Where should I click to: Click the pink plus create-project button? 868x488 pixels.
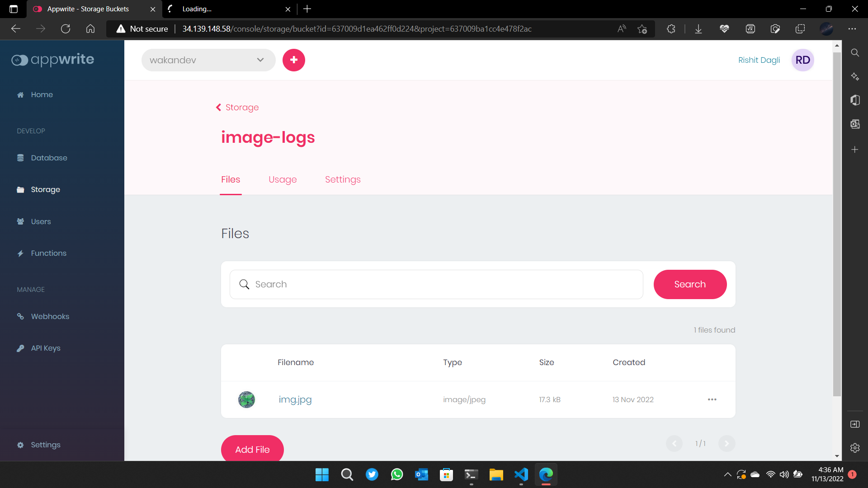(x=294, y=60)
